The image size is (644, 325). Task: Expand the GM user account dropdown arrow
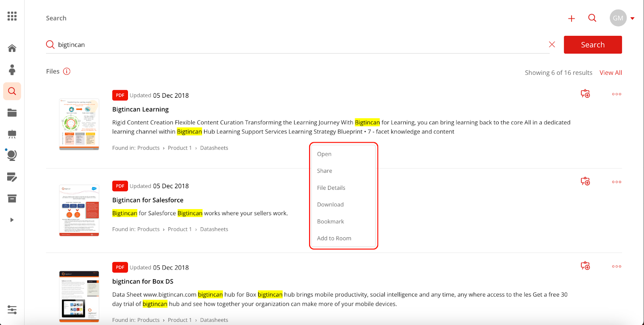(x=632, y=19)
